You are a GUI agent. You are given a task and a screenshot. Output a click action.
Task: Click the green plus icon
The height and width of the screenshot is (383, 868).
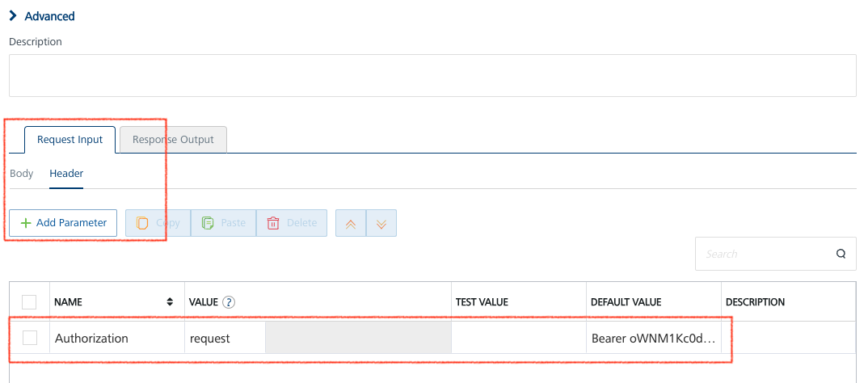pos(26,223)
